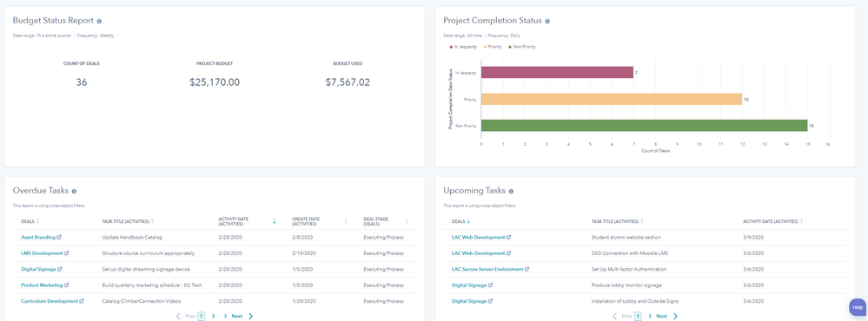
Task: Click info icon beside Upcoming Tasks
Action: point(511,191)
